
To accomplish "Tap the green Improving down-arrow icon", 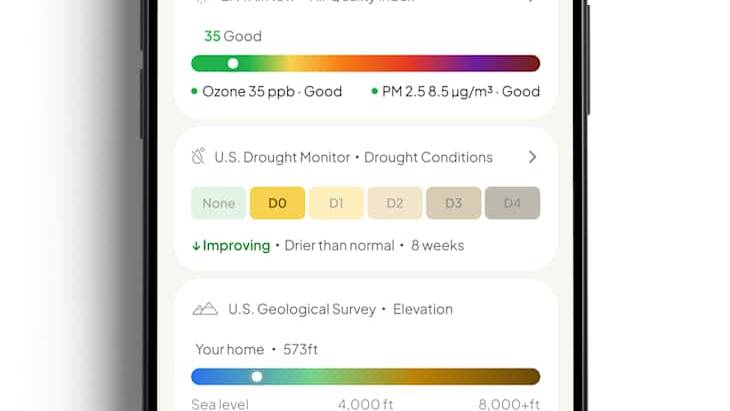I will click(196, 246).
